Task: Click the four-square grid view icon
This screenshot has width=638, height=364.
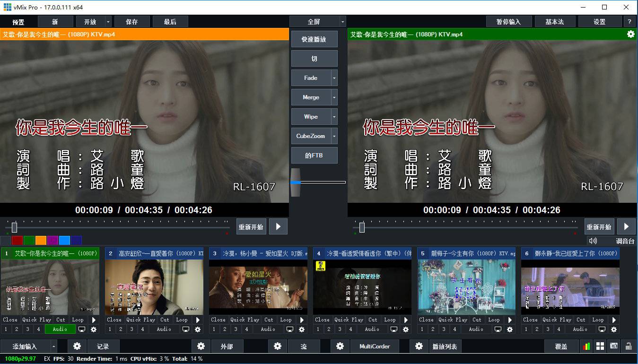Action: pos(600,347)
